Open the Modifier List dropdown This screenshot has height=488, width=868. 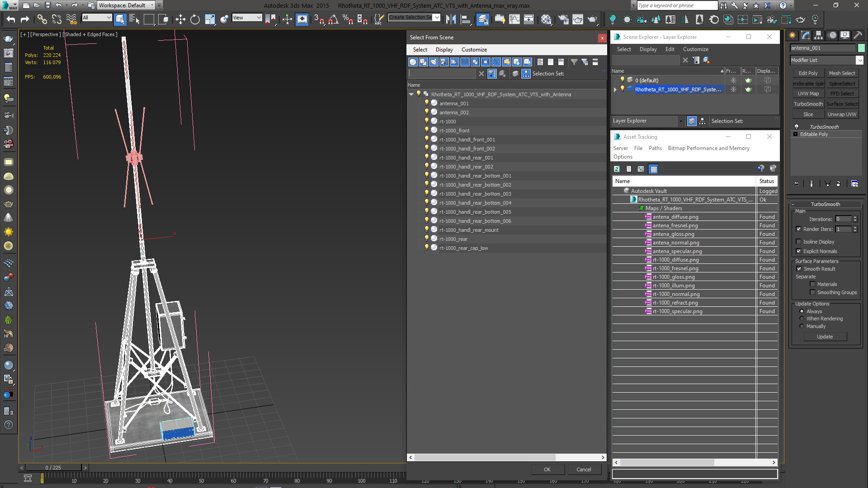click(x=827, y=60)
